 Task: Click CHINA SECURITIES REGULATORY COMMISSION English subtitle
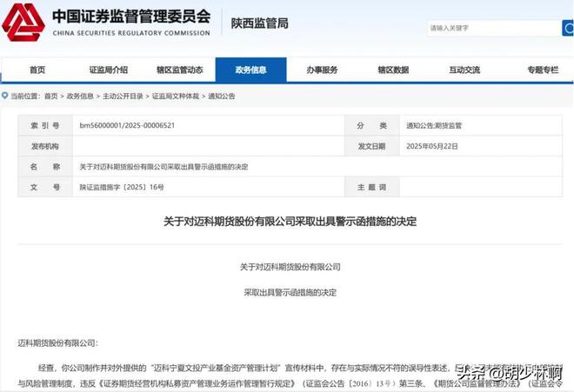pos(131,33)
